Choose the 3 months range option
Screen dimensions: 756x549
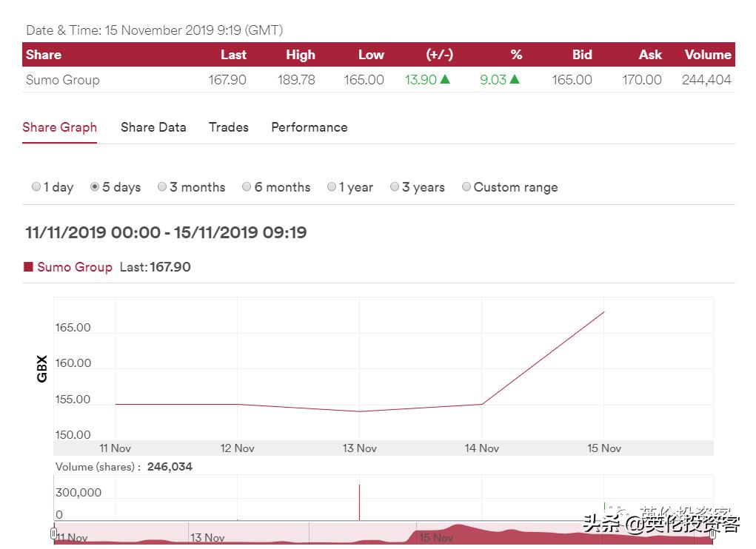(162, 186)
